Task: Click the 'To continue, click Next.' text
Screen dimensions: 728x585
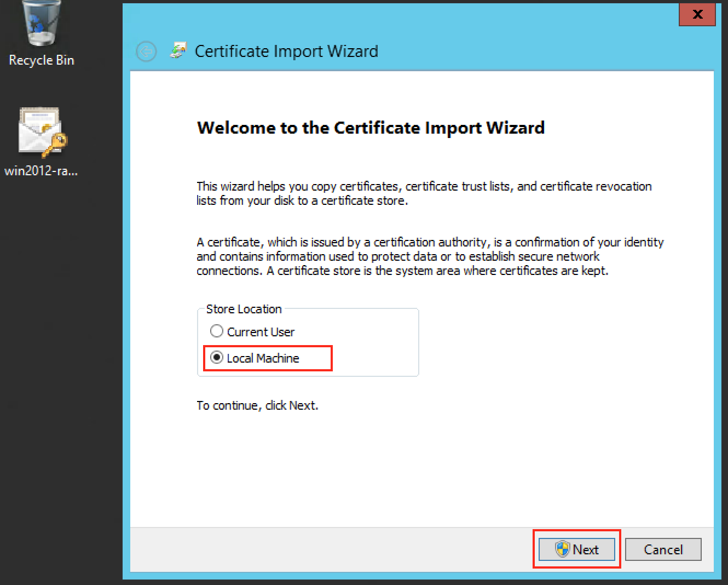Action: point(257,405)
